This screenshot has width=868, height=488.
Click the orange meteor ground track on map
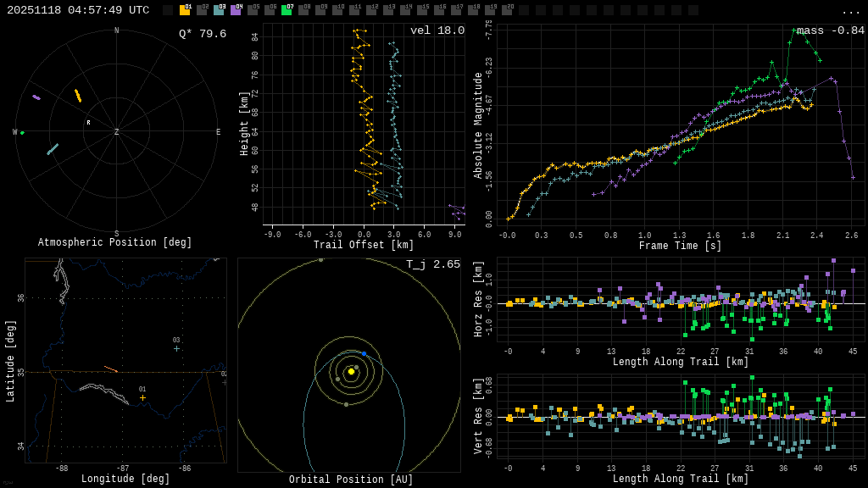click(x=110, y=369)
